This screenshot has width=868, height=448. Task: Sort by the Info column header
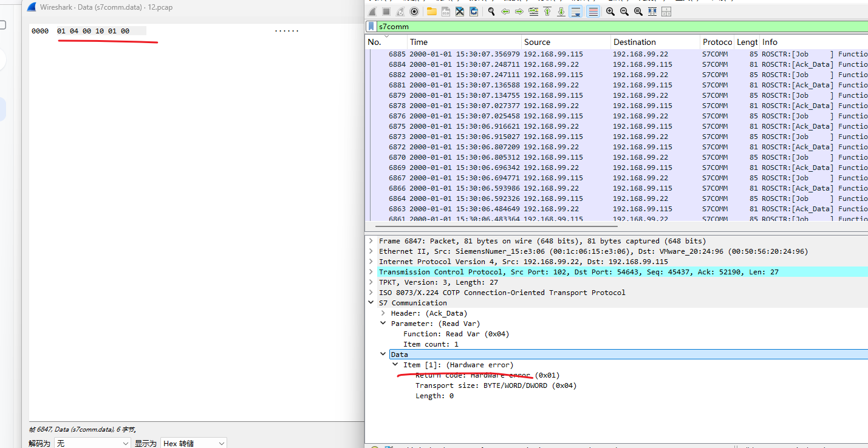[x=814, y=42]
